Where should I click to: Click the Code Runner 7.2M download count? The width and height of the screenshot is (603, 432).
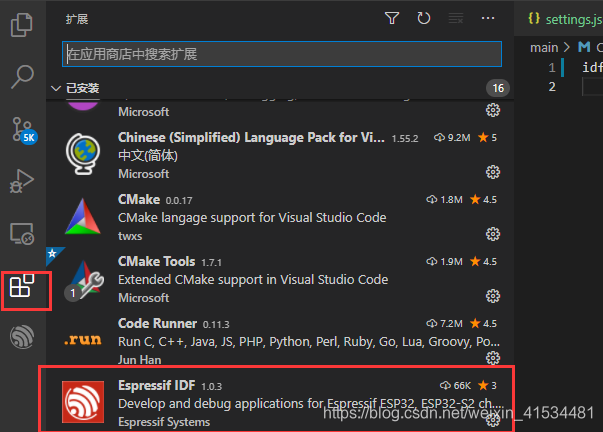tap(444, 324)
